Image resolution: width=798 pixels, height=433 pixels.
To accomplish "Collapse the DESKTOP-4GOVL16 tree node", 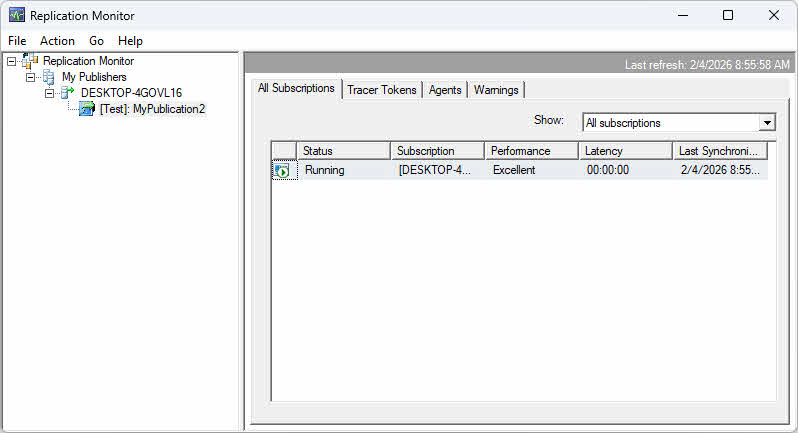I will [49, 94].
